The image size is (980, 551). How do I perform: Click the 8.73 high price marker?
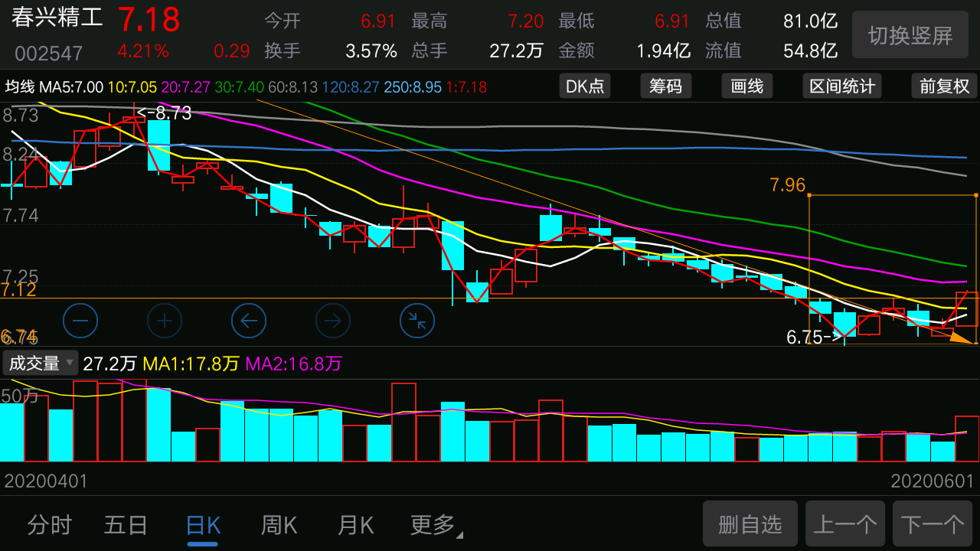pyautogui.click(x=164, y=113)
